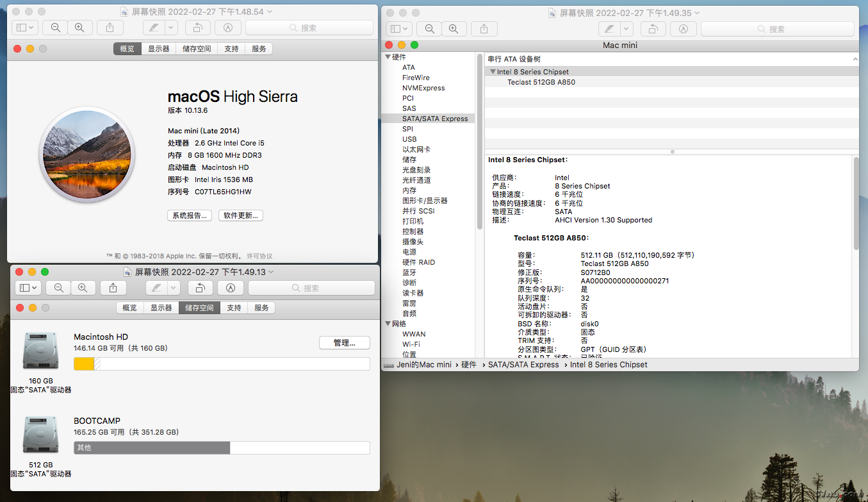Click the 系统报告... button
The width and height of the screenshot is (868, 502).
(x=190, y=215)
